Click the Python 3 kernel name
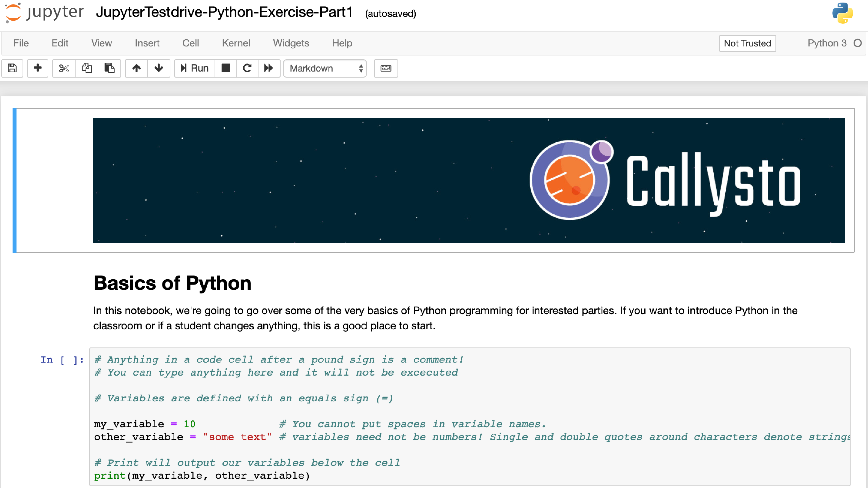Viewport: 868px width, 488px height. coord(827,43)
